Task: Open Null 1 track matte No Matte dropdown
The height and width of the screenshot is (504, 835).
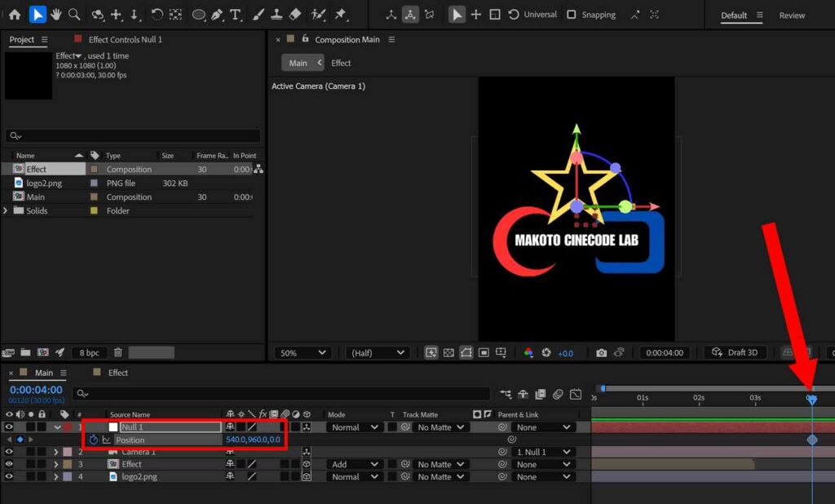Action: 440,427
